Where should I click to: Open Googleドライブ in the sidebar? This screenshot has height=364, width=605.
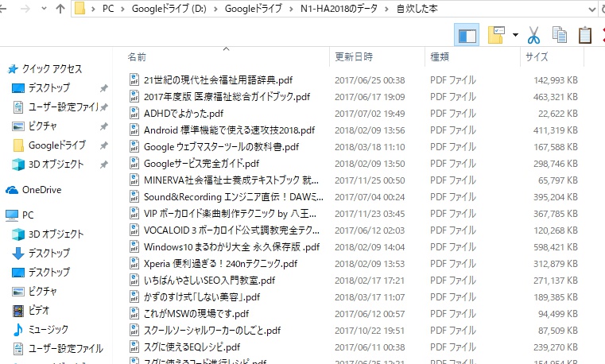point(57,145)
